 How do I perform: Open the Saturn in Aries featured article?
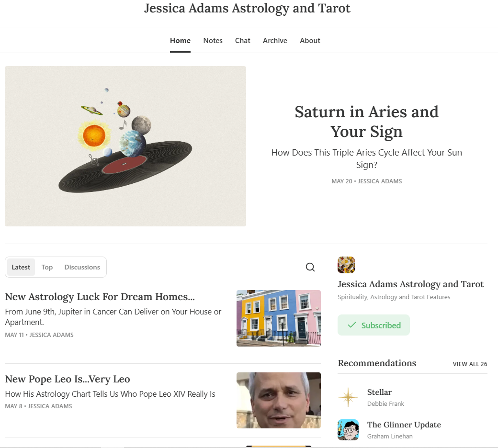click(366, 122)
